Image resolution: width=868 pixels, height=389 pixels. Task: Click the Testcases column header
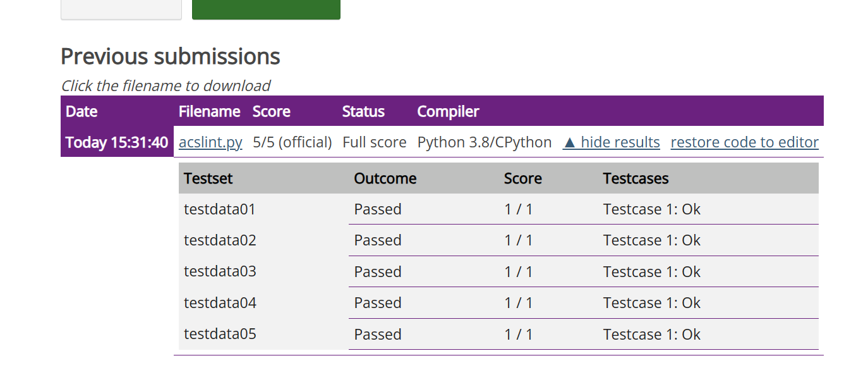pos(636,178)
